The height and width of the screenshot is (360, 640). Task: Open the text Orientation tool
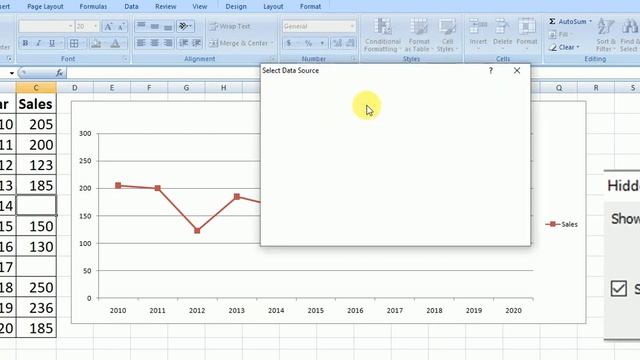coord(185,26)
